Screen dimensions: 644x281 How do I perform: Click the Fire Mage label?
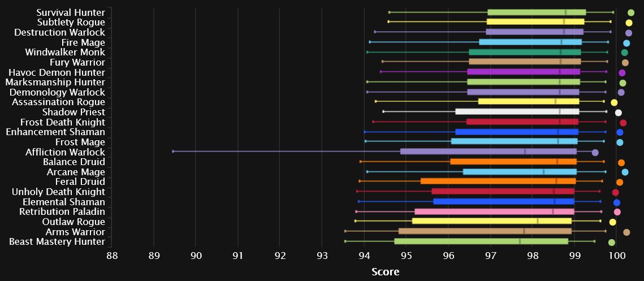[x=83, y=42]
